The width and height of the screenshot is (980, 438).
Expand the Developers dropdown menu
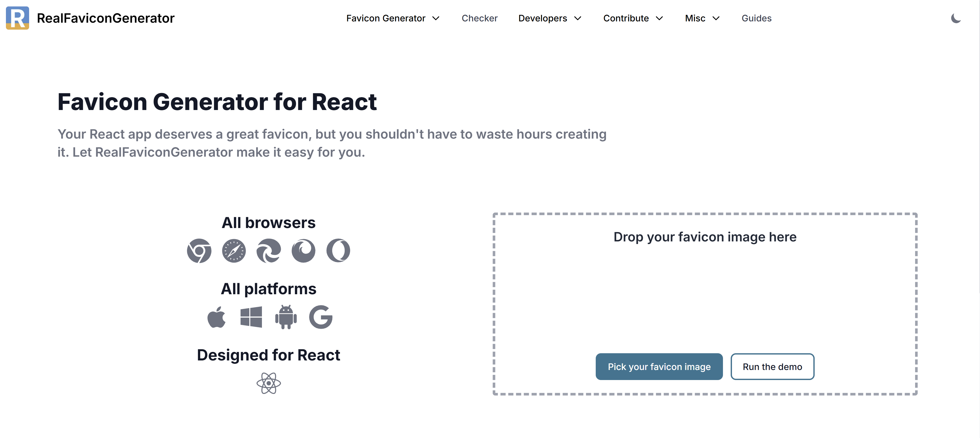[x=550, y=18]
